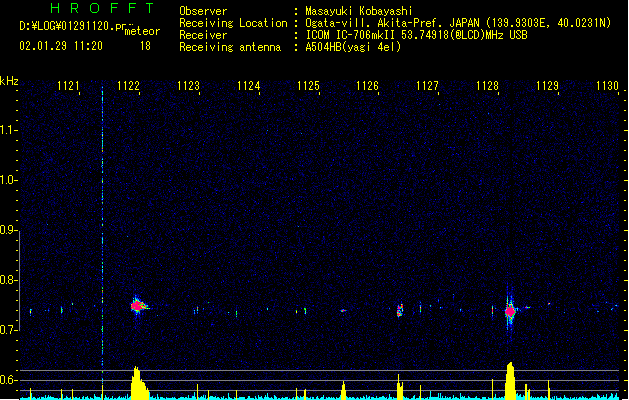Click the 'Receiving antenna' label

(x=230, y=47)
